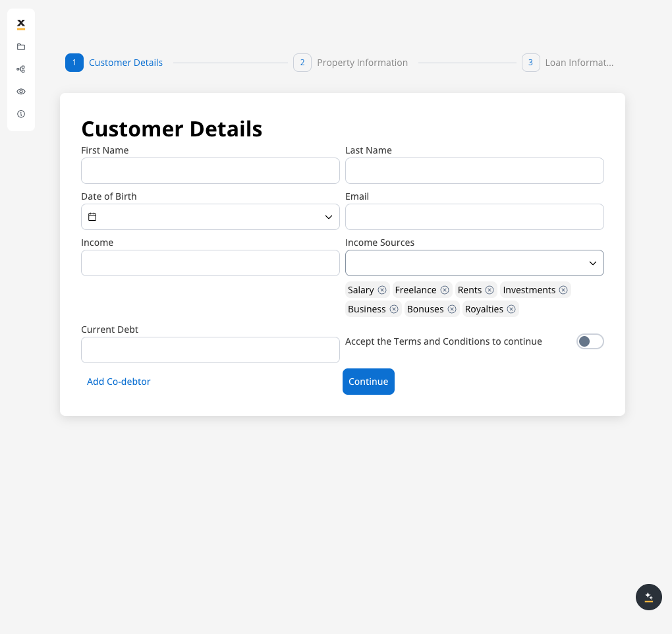Go to step 1 Customer Details

tap(114, 63)
